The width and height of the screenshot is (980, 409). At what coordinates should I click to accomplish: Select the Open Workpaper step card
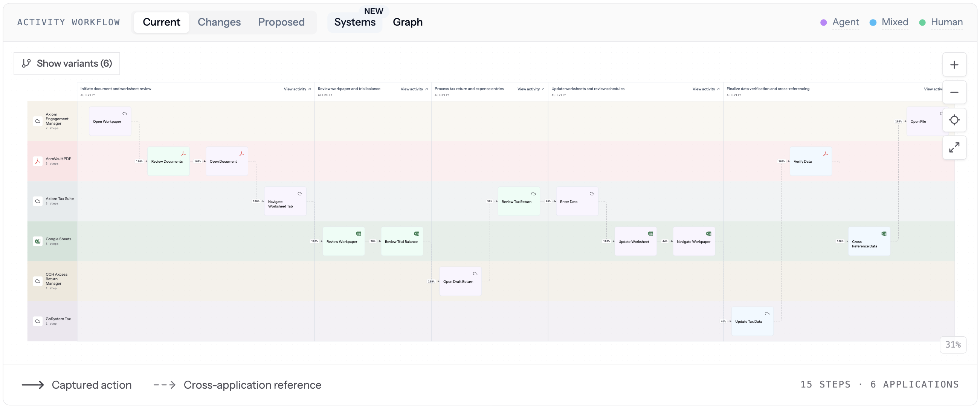point(110,121)
